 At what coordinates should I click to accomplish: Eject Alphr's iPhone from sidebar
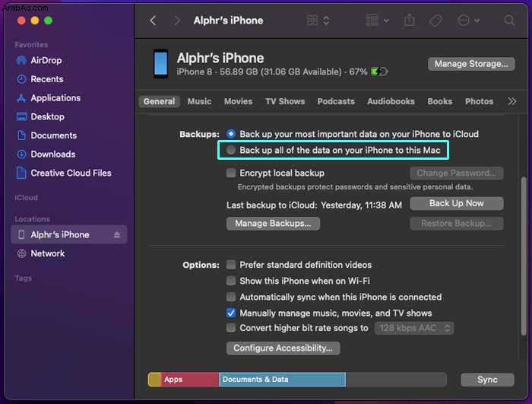117,235
